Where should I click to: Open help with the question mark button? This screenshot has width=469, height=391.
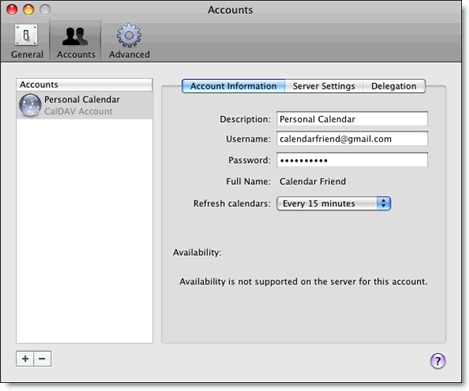[x=438, y=361]
